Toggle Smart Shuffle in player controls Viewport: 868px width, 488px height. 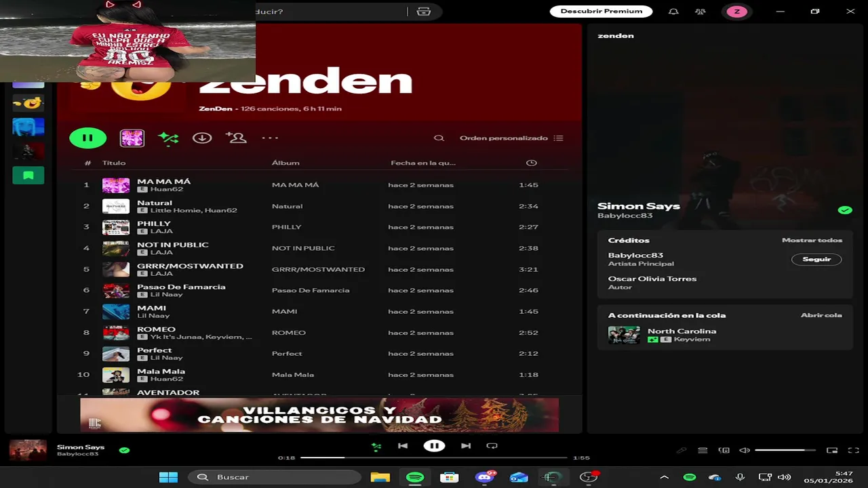[376, 446]
